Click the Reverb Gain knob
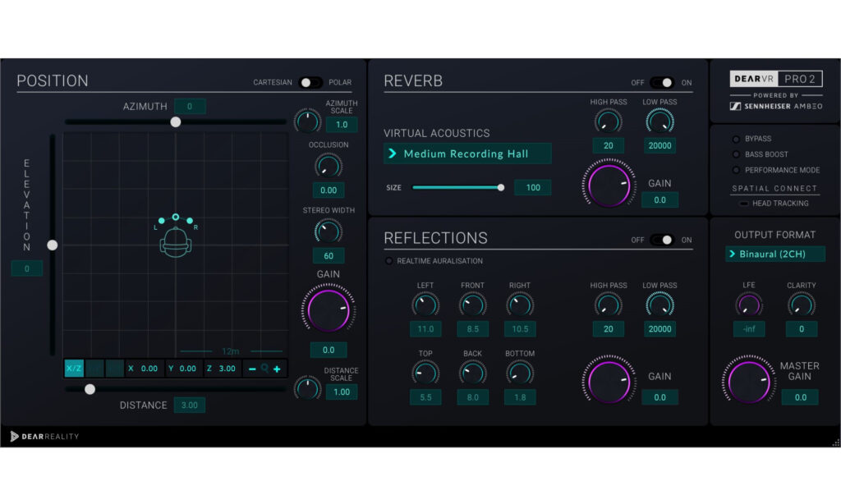Viewport: 841px width, 504px height. pos(609,185)
